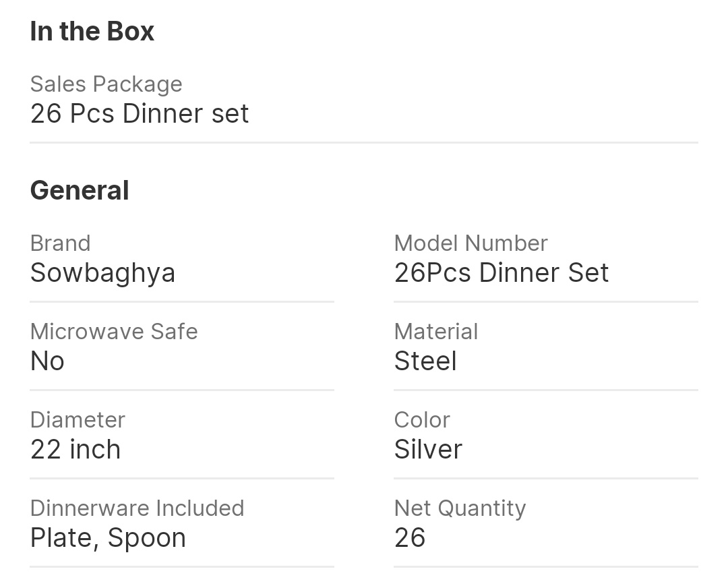728x588 pixels.
Task: Click the "Silver" color value
Action: 428,450
